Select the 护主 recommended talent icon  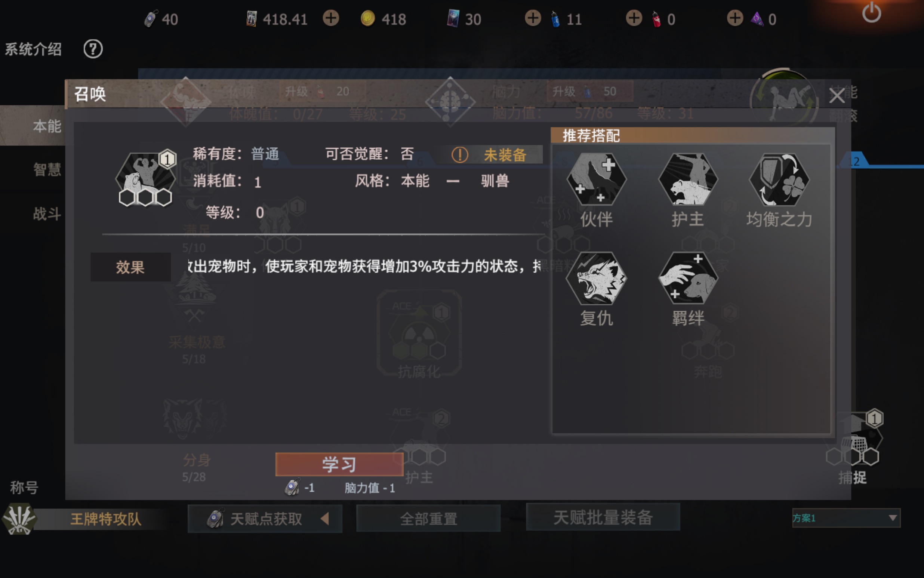(688, 179)
